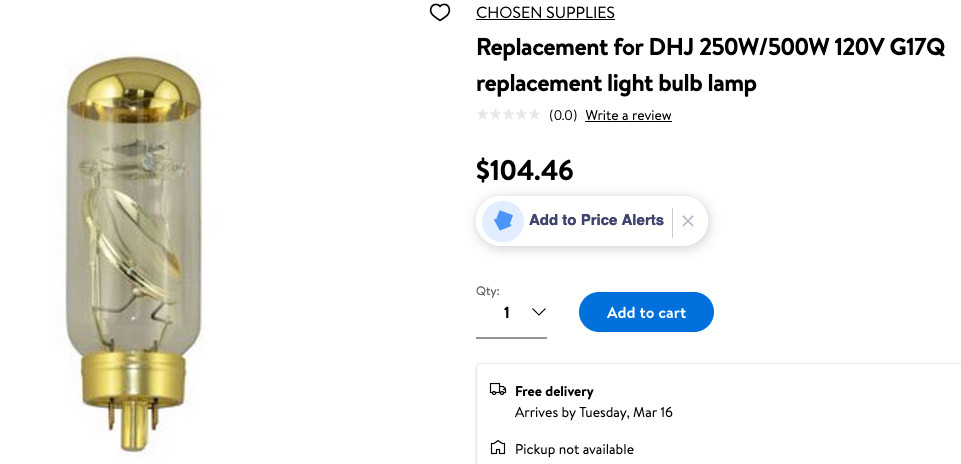Open the Write a review link
This screenshot has width=961, height=464.
[x=628, y=115]
